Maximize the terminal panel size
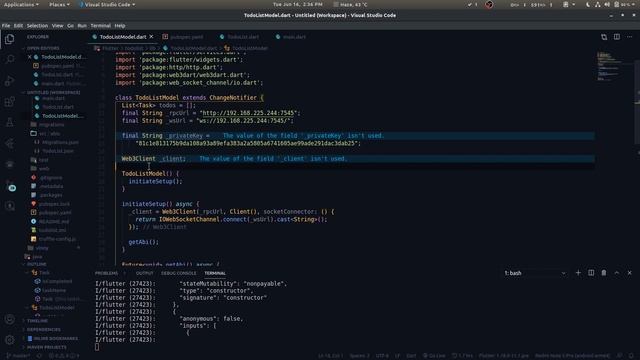The width and height of the screenshot is (640, 360). click(x=617, y=273)
